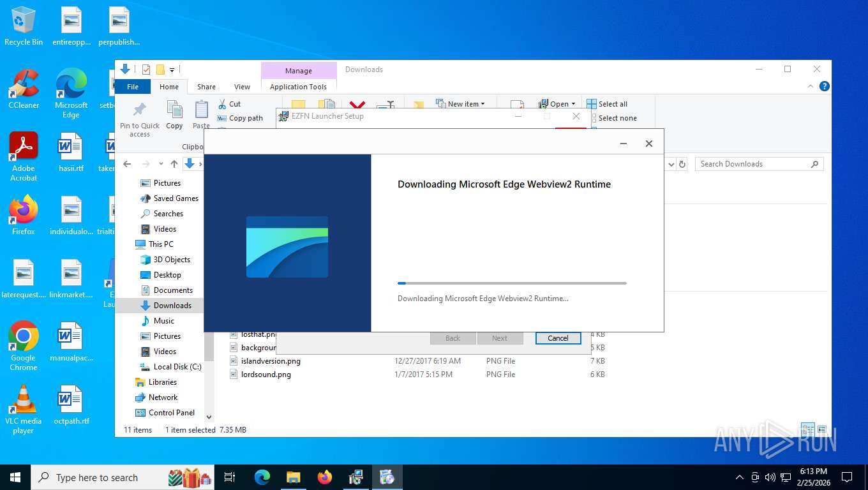868x490 pixels.
Task: Select Network in navigation pane
Action: click(156, 397)
